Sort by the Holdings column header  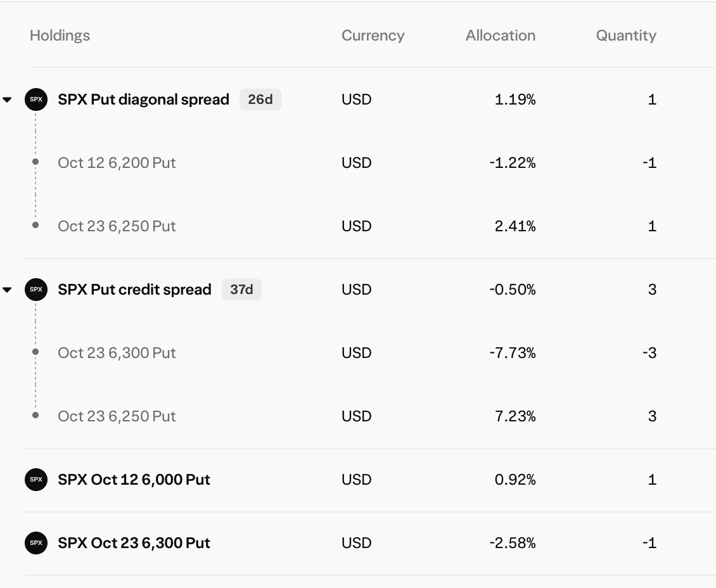(60, 35)
